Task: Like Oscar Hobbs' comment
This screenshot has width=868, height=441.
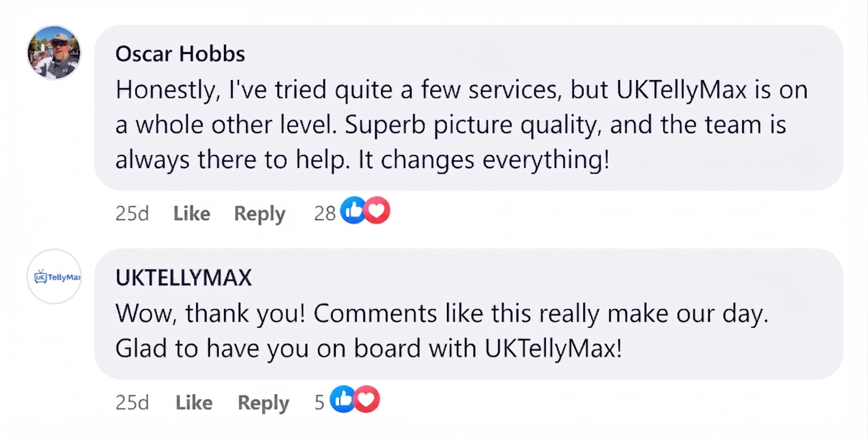Action: coord(192,213)
